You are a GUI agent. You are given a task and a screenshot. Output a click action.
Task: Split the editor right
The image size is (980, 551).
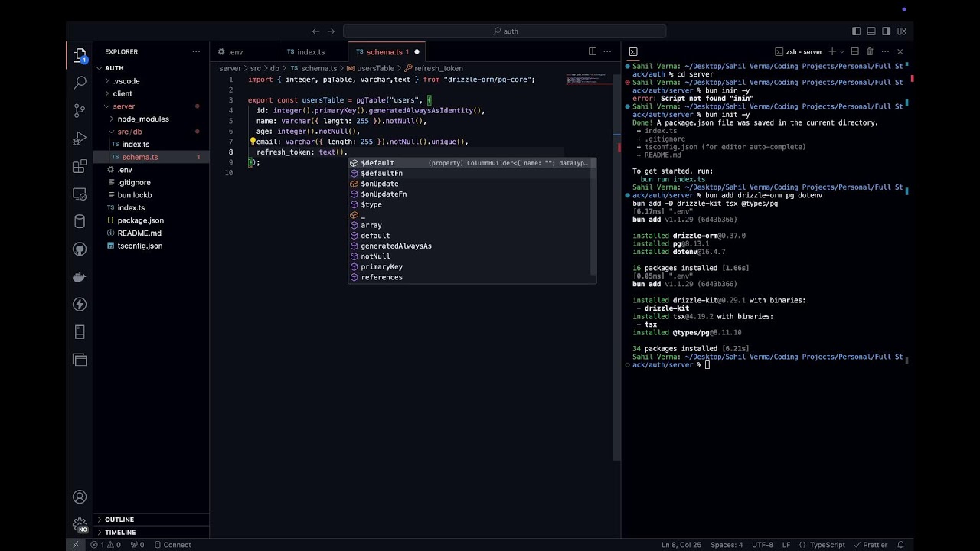592,52
